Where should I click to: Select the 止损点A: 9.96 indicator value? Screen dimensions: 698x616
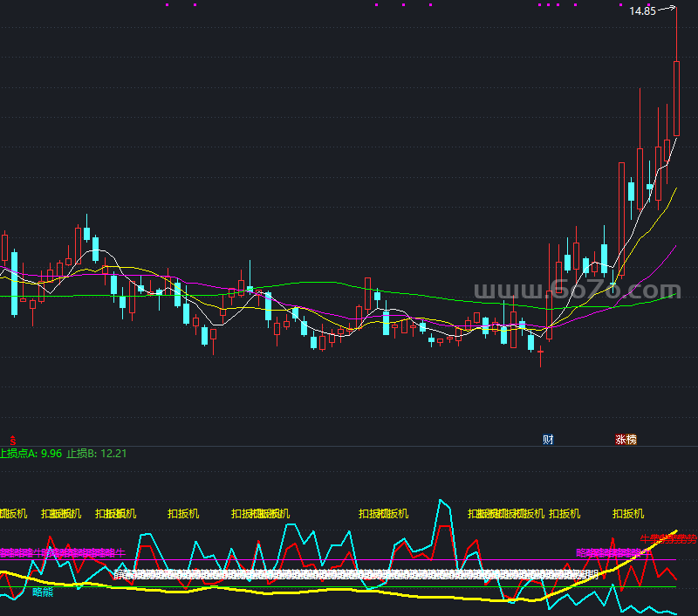click(x=31, y=454)
